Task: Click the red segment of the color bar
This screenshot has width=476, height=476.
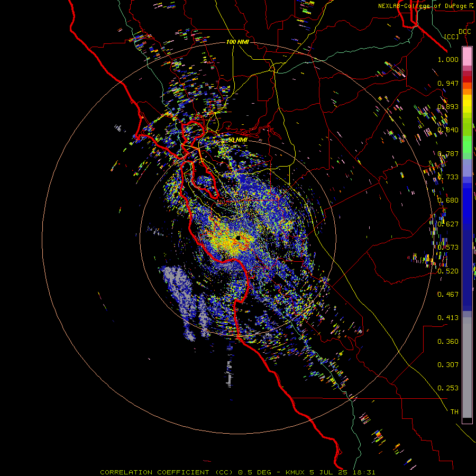Action: click(x=467, y=79)
